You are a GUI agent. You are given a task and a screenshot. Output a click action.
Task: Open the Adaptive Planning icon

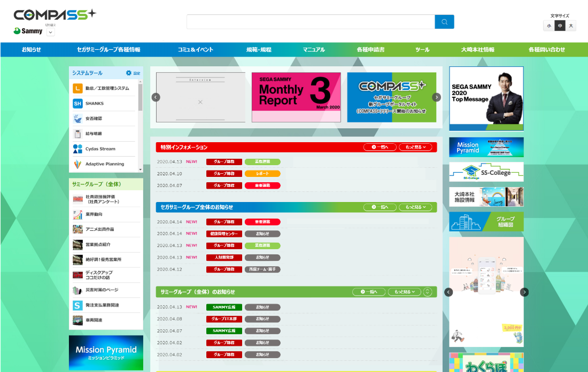78,164
